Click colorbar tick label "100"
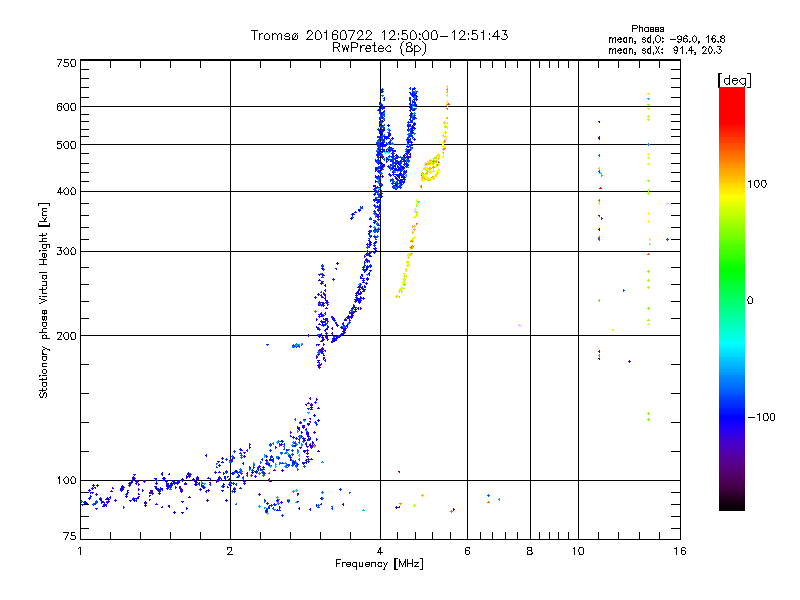The height and width of the screenshot is (600, 800). pos(757,184)
